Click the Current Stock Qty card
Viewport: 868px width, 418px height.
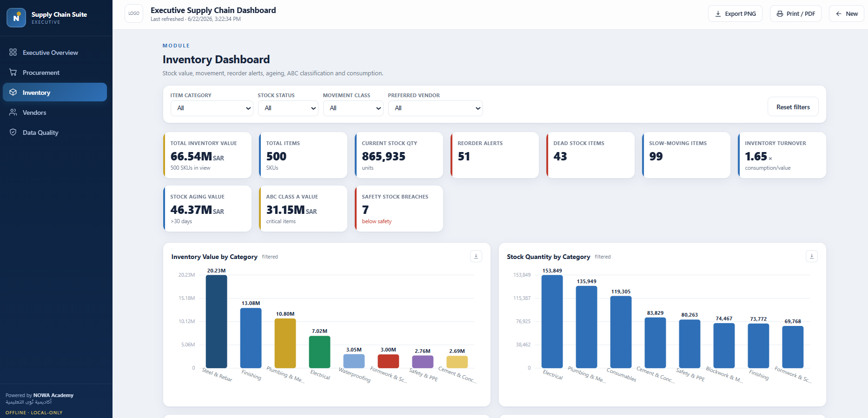(399, 155)
